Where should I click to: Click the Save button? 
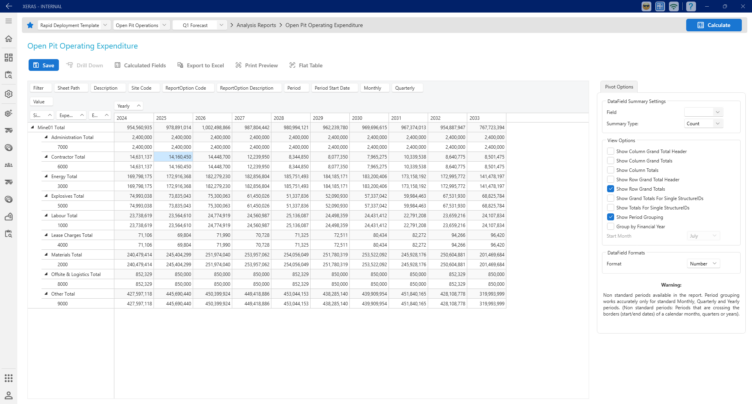[44, 65]
